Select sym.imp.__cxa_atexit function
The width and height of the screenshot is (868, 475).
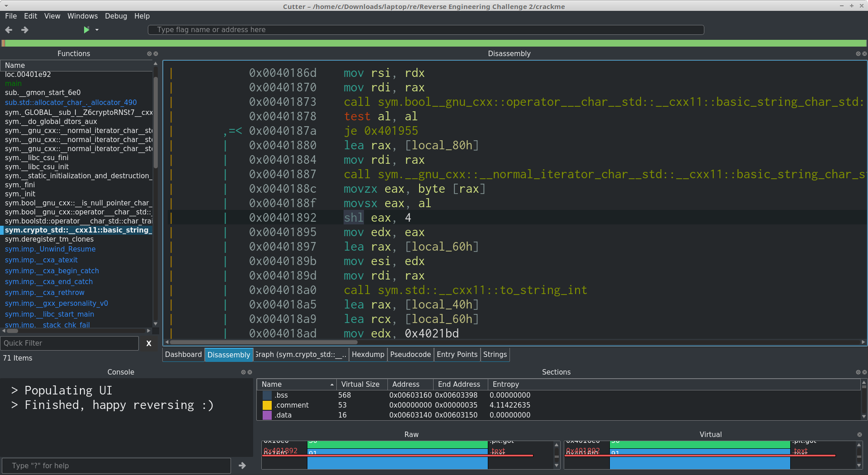point(41,260)
